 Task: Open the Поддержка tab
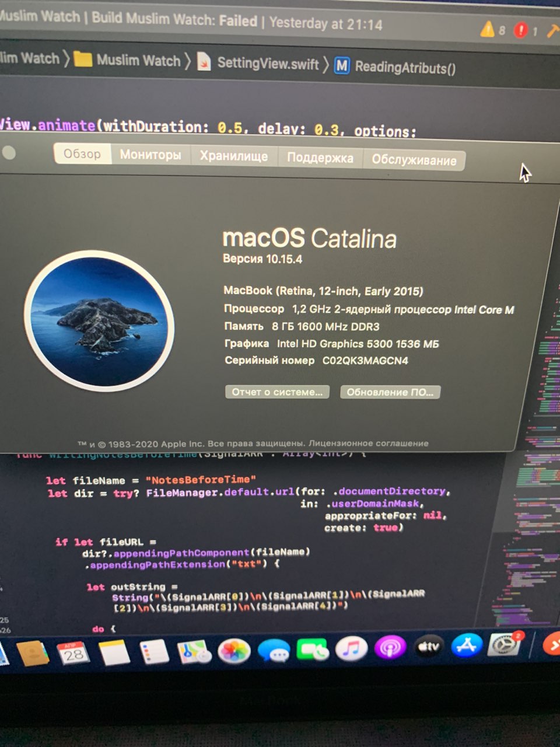pyautogui.click(x=320, y=158)
